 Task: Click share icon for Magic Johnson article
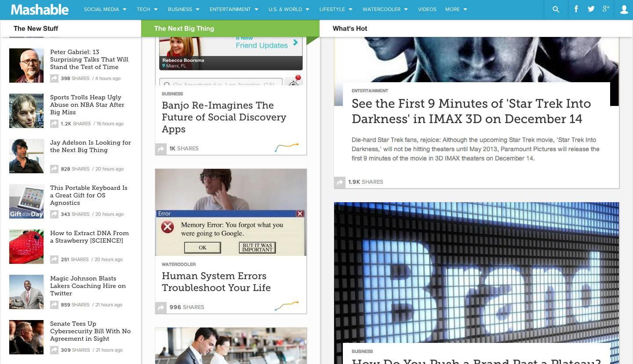click(54, 305)
